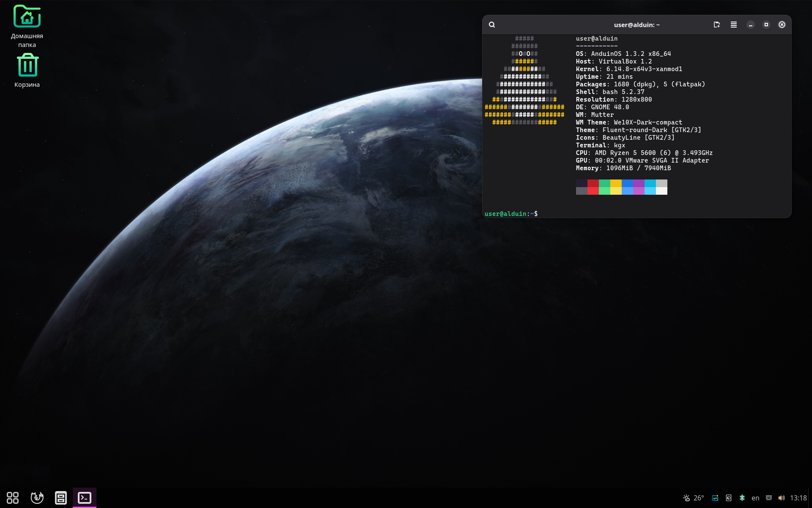Screen dimensions: 812x508
Task: Open the terminal hamburger menu
Action: point(734,25)
